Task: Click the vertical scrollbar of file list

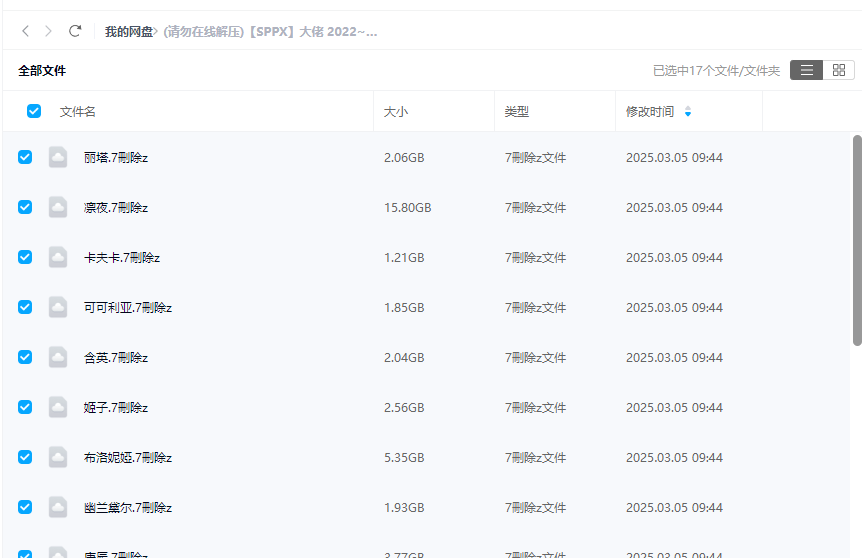Action: point(856,240)
